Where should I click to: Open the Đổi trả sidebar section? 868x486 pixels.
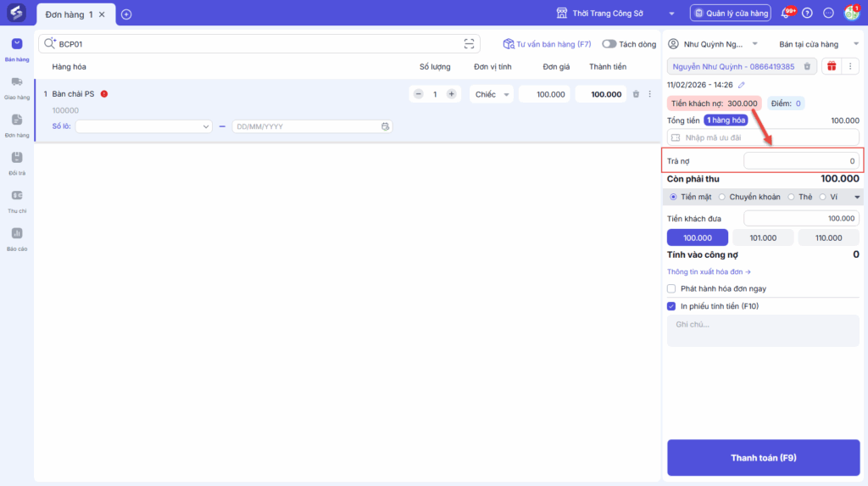[x=17, y=163]
